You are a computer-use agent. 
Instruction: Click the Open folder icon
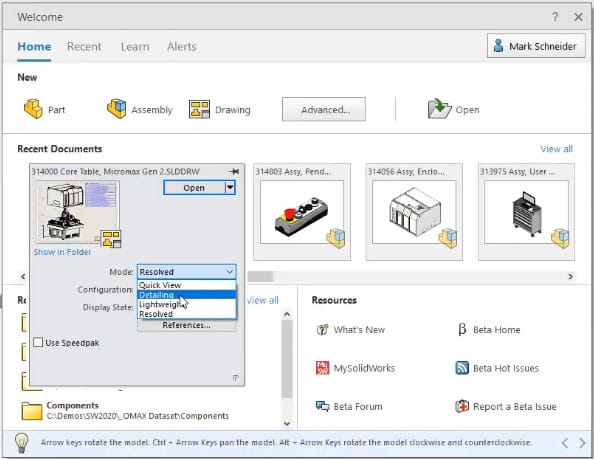click(x=439, y=109)
